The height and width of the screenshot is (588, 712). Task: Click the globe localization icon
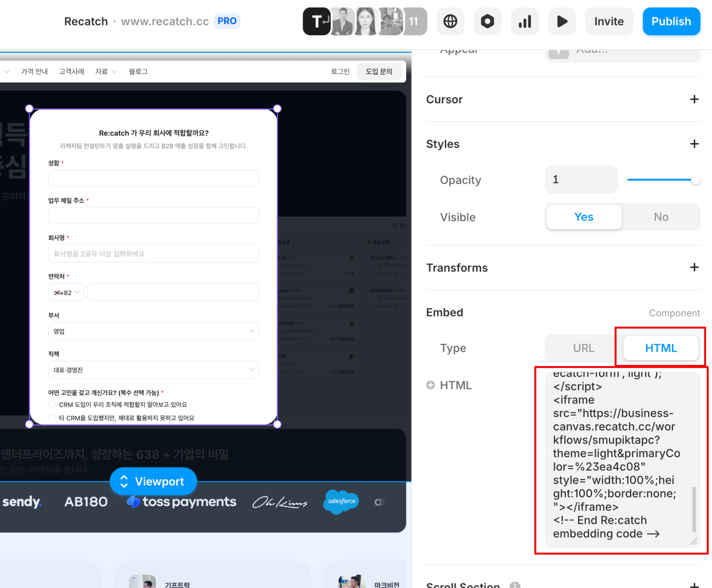450,21
